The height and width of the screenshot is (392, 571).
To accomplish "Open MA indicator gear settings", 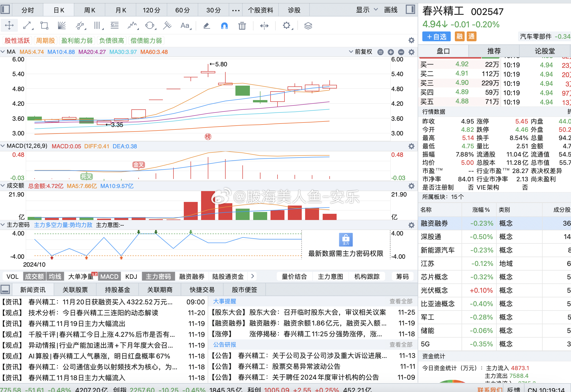I will [x=411, y=52].
